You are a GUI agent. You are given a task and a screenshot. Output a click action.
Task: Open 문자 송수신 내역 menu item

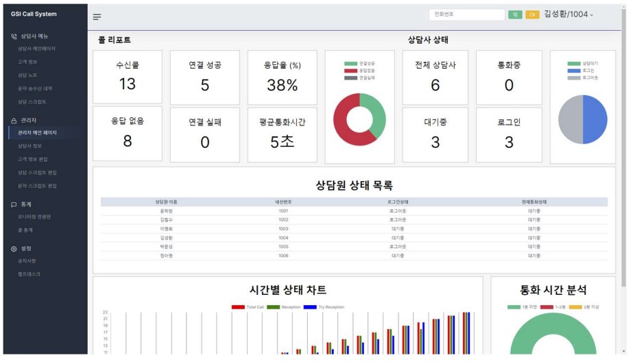tap(35, 88)
